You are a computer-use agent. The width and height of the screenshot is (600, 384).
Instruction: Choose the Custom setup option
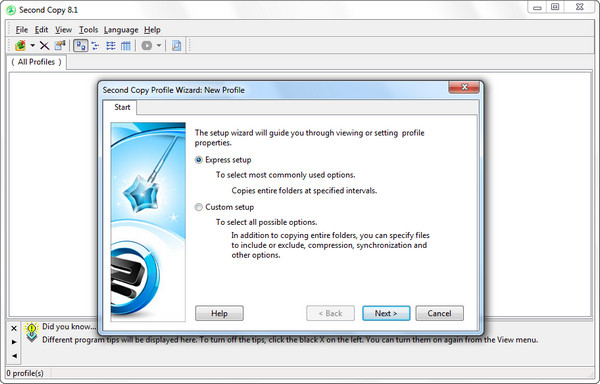coord(199,207)
